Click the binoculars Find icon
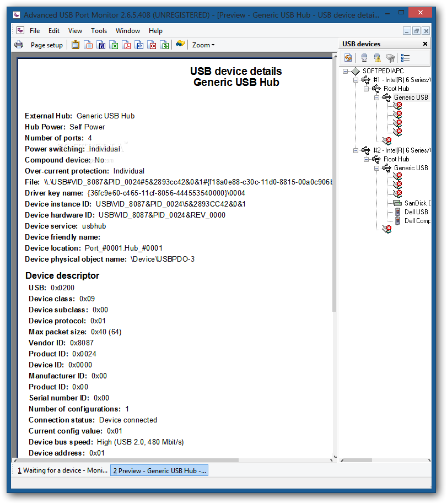Screen dimensions: 447x504 [x=180, y=44]
